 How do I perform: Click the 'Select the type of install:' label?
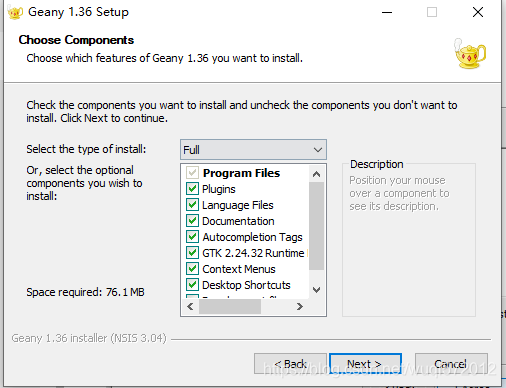[86, 149]
